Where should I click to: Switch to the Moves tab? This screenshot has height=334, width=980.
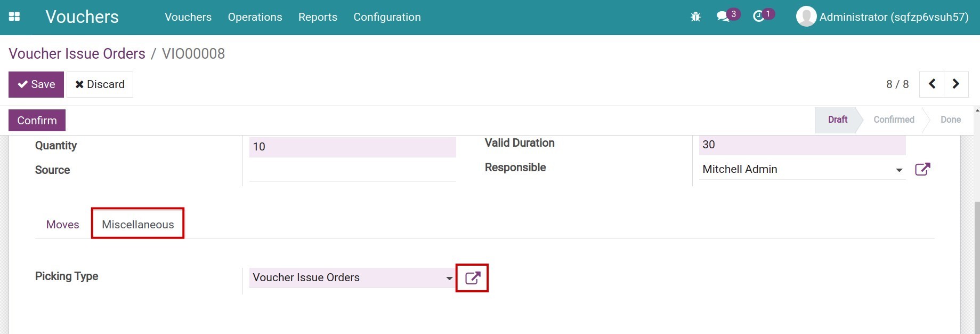[x=62, y=225]
